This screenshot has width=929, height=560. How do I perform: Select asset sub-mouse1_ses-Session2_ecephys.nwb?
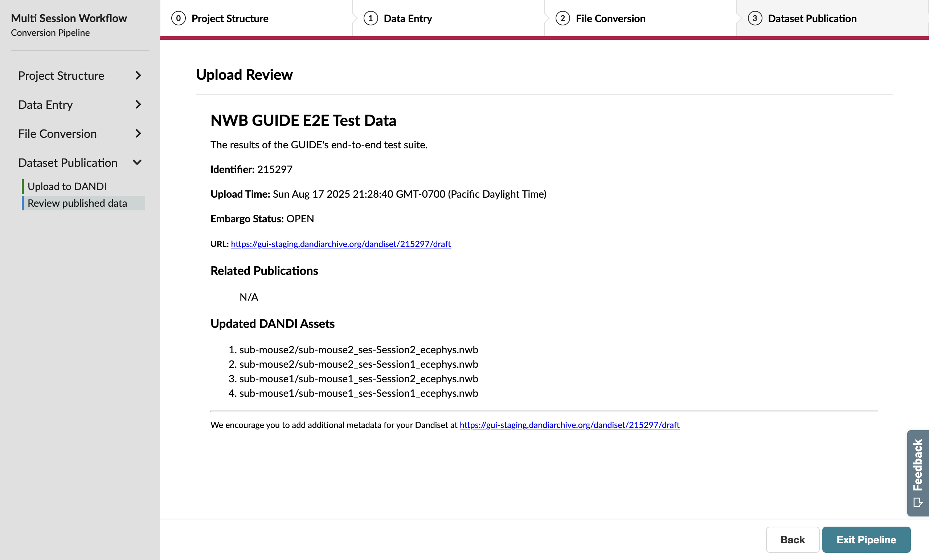(x=359, y=378)
